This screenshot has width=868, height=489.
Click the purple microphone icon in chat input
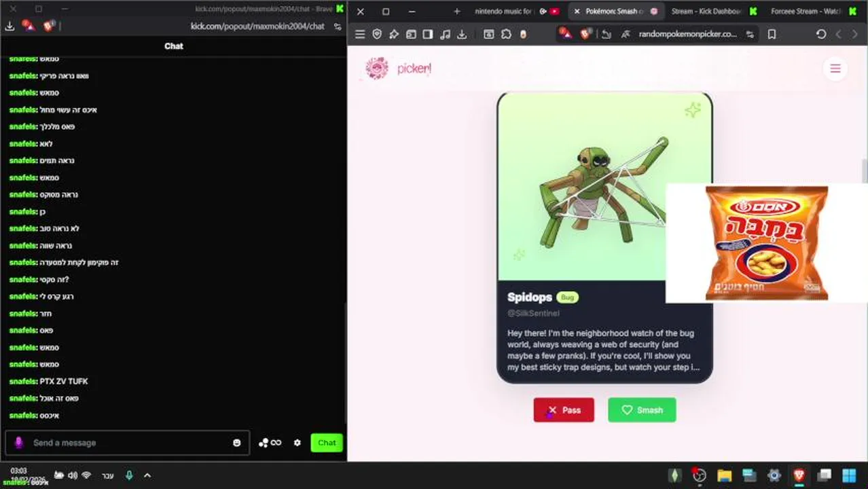click(19, 442)
